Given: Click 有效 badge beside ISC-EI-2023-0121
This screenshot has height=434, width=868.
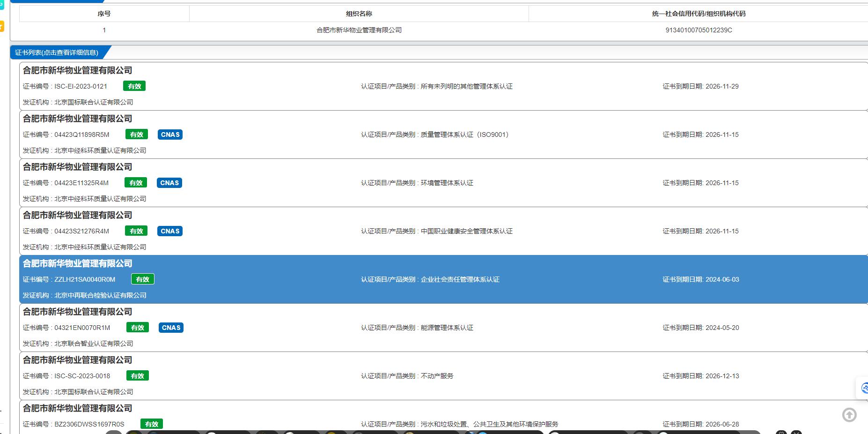Looking at the screenshot, I should pos(134,86).
